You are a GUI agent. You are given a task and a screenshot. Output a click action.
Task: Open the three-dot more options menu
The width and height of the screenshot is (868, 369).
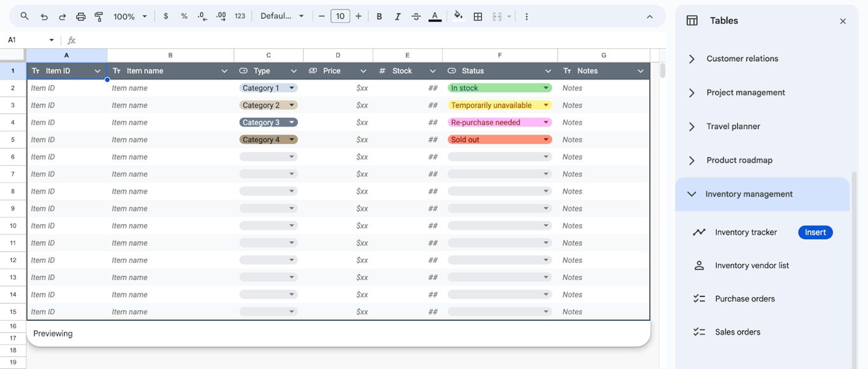tap(526, 17)
